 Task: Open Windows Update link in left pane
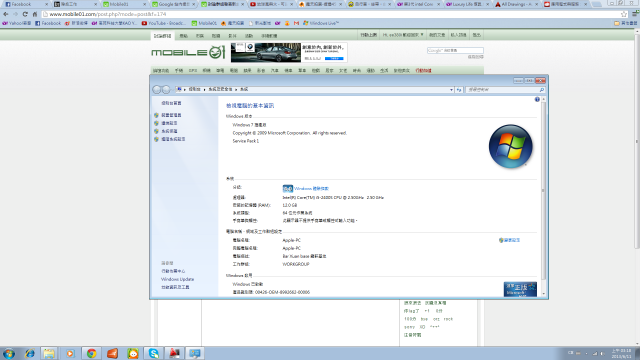[177, 279]
